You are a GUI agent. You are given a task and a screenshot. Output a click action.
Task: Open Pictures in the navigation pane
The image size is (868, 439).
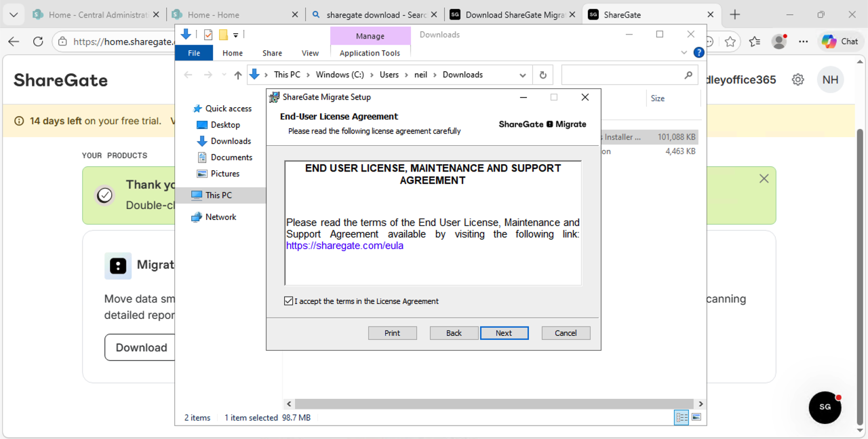225,174
